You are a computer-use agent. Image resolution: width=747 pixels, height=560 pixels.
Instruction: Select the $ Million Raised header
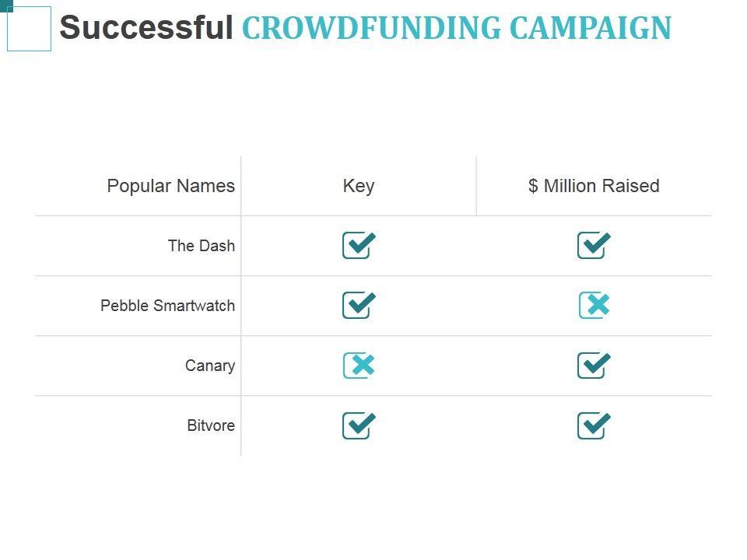[x=594, y=186]
